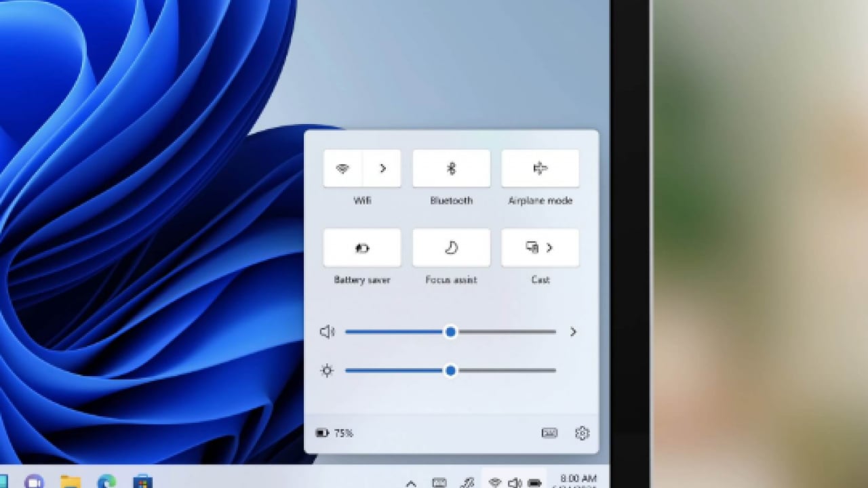Open Microsoft Edge from taskbar
The width and height of the screenshot is (868, 488).
(106, 482)
